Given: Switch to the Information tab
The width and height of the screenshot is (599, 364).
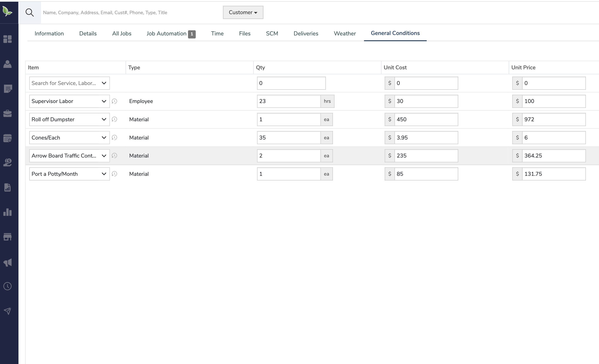Looking at the screenshot, I should pos(49,33).
